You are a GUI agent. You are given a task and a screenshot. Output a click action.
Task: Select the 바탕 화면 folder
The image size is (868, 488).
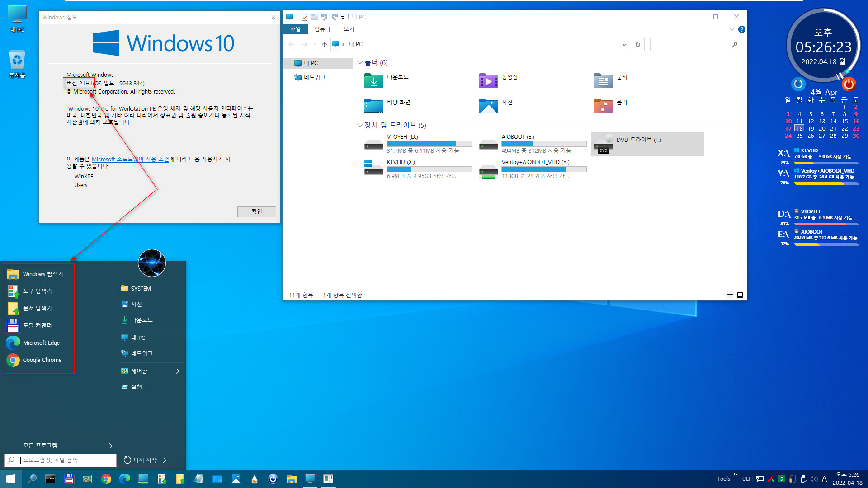[x=387, y=106]
